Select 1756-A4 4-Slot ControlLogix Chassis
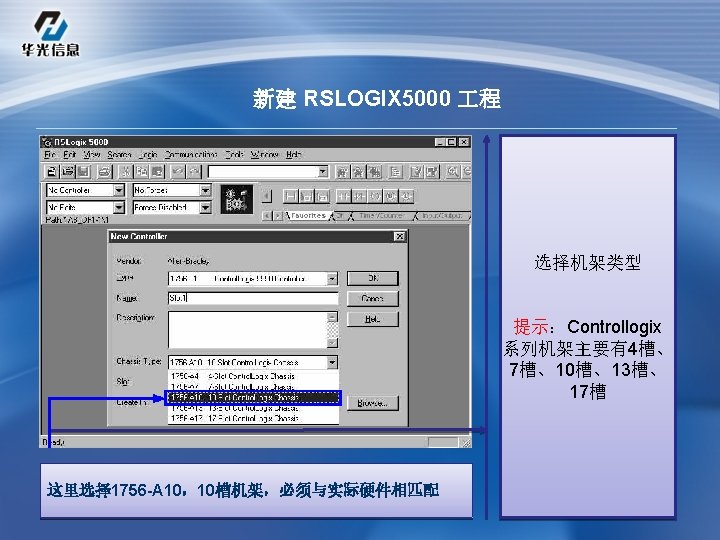The height and width of the screenshot is (540, 720). [x=253, y=376]
